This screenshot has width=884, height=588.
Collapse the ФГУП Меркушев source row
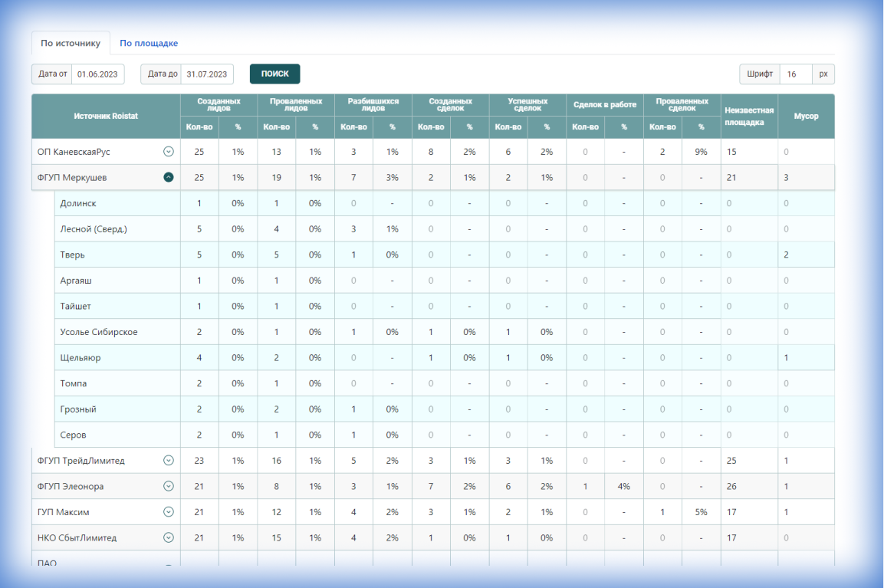(x=167, y=177)
